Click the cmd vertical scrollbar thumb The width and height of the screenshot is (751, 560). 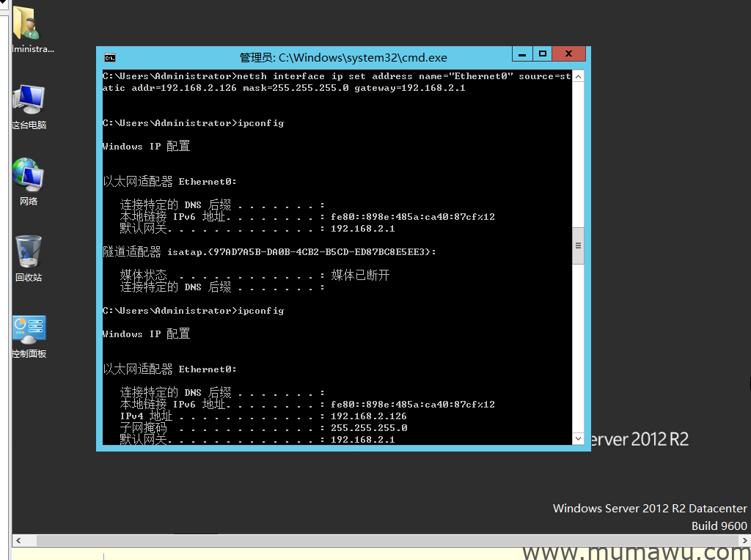tap(578, 246)
